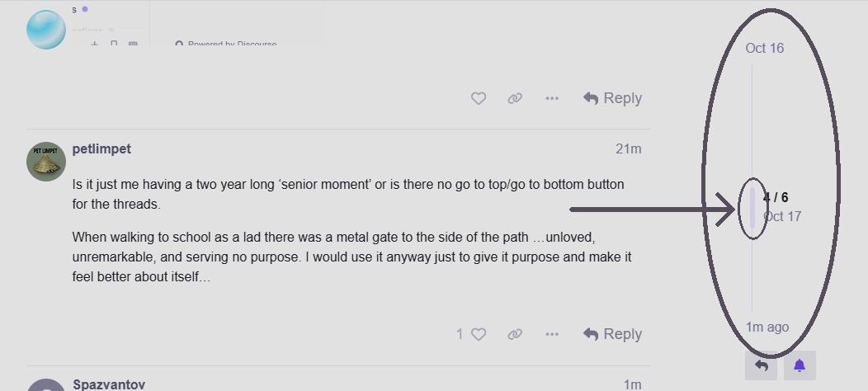This screenshot has height=391, width=868.
Task: Copy link icon on the first post
Action: pos(515,98)
